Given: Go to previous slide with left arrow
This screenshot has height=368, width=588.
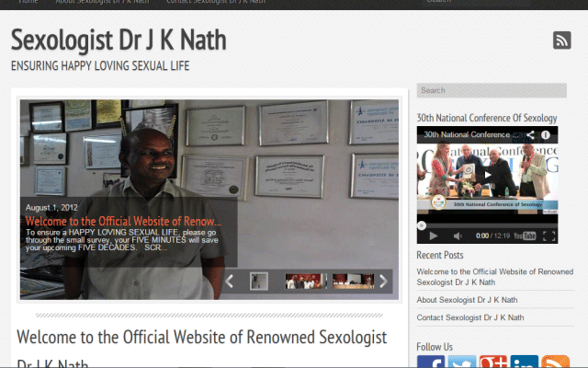Looking at the screenshot, I should (230, 281).
